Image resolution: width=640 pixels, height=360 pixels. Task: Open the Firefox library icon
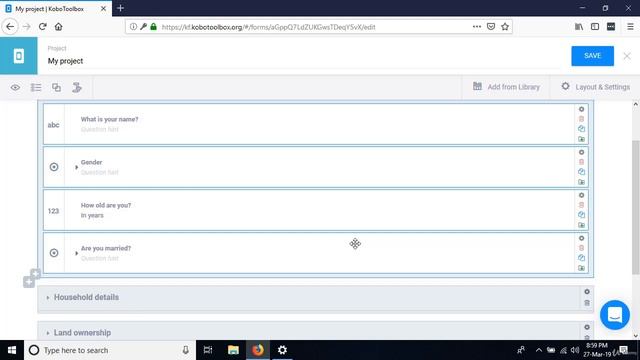pyautogui.click(x=579, y=27)
